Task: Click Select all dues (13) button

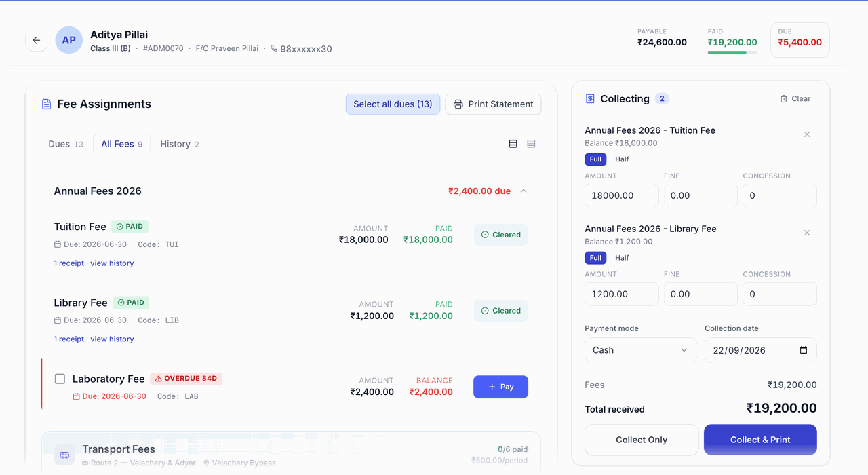Action: coord(393,104)
